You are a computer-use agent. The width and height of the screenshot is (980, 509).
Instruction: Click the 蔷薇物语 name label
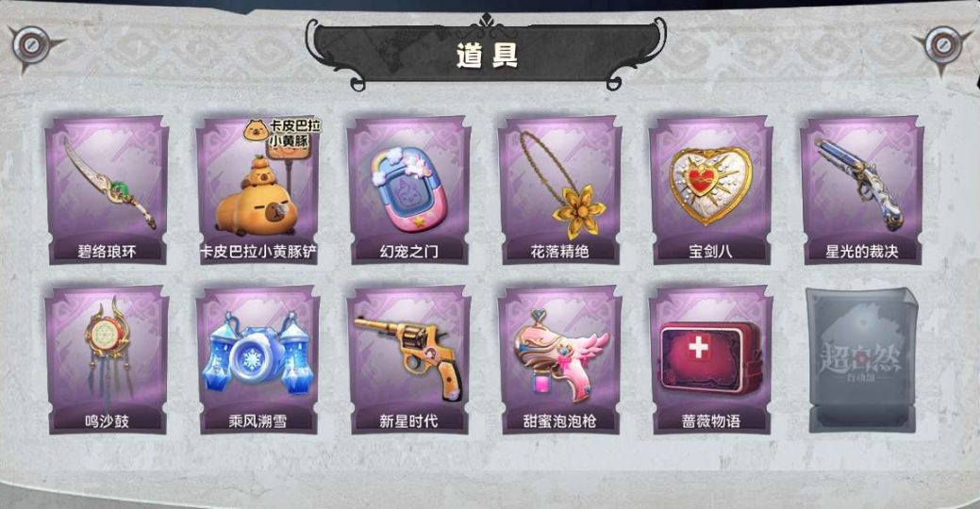tap(710, 421)
